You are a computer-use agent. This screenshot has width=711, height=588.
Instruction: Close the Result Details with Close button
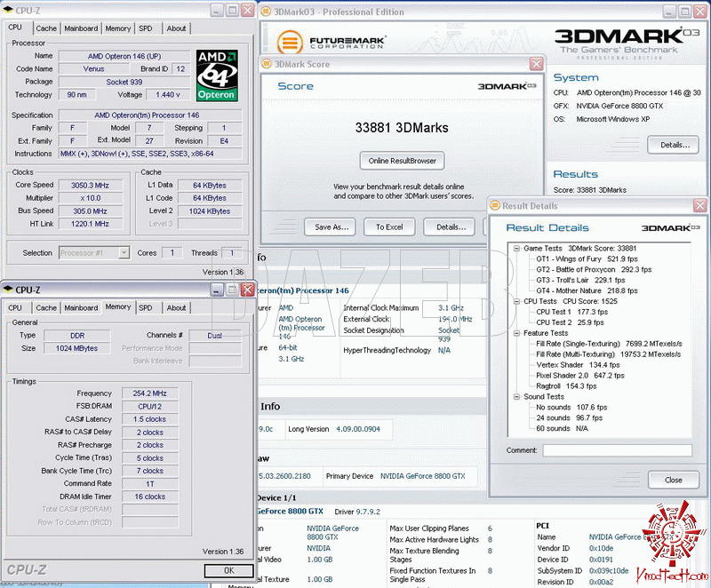coord(674,480)
